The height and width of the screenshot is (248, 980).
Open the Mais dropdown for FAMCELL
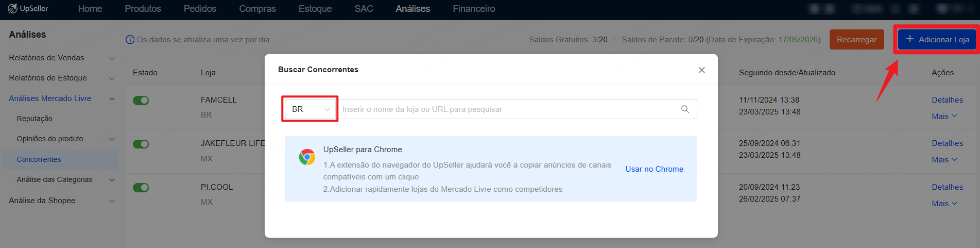coord(944,117)
